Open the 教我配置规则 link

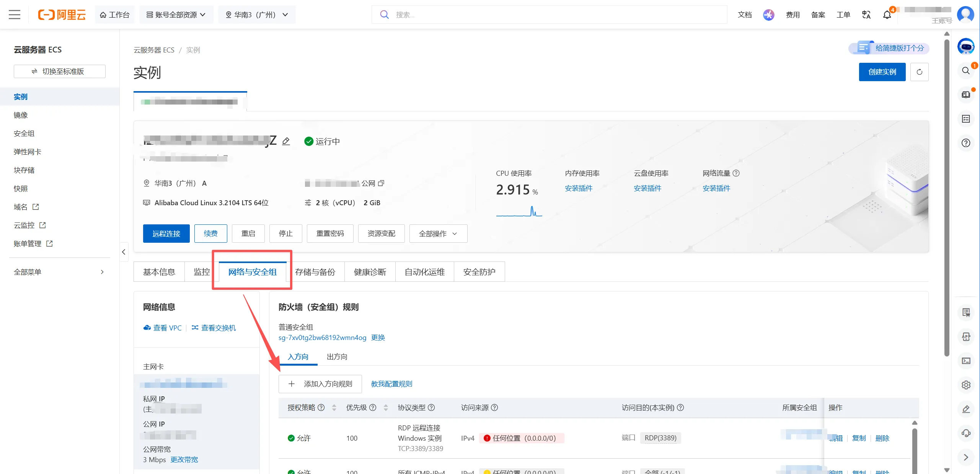391,384
